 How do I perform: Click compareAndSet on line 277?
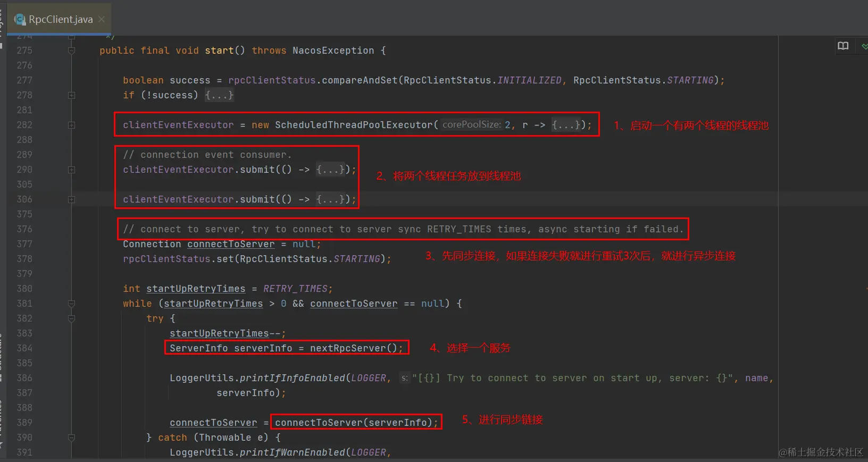pyautogui.click(x=360, y=80)
